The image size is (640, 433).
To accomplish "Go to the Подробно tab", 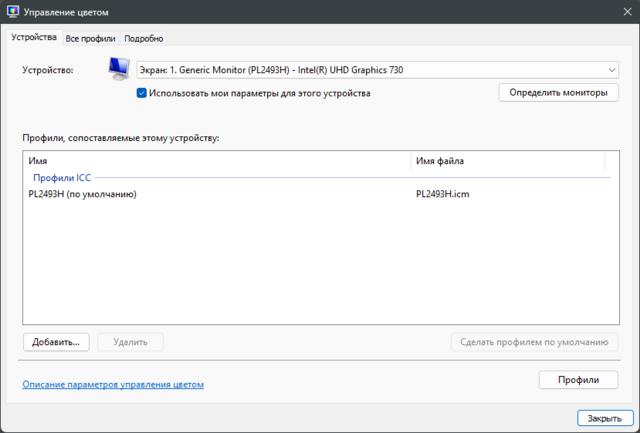I will pos(144,38).
